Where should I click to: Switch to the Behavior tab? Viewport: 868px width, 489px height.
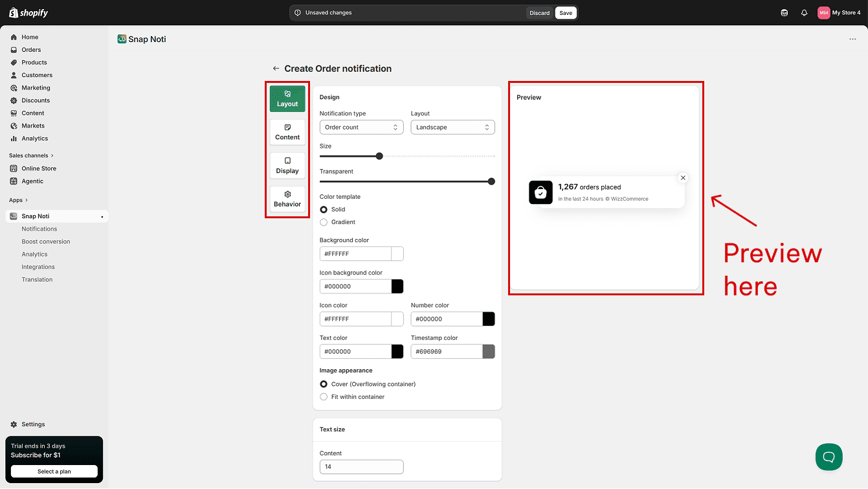click(287, 199)
